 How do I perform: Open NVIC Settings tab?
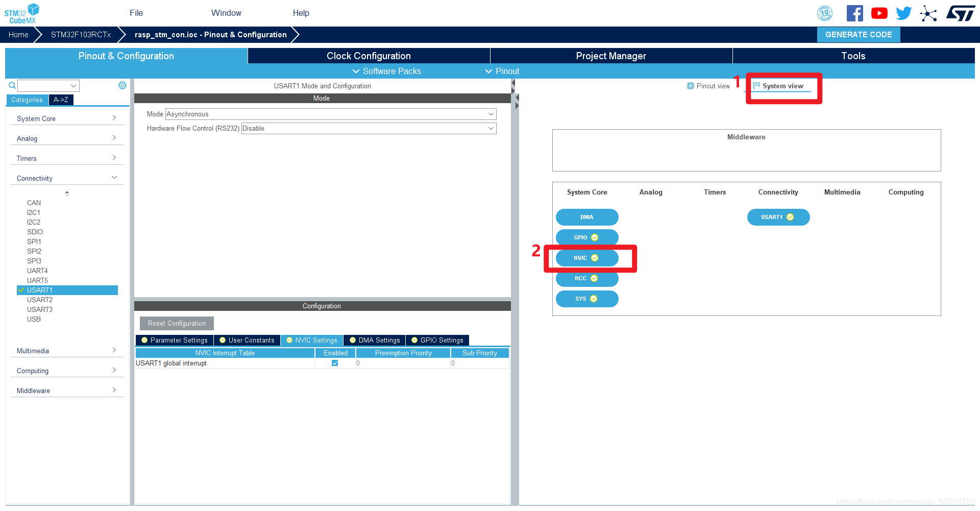click(312, 340)
